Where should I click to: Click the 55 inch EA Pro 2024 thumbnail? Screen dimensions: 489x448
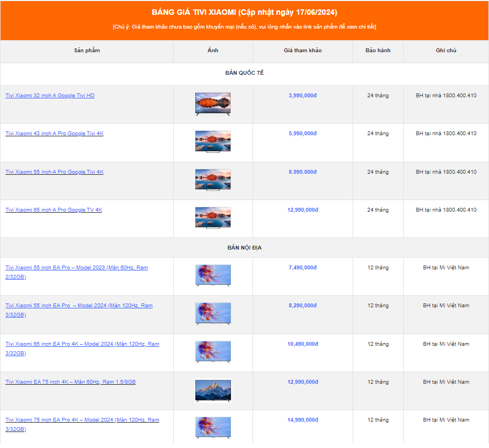[x=213, y=313]
